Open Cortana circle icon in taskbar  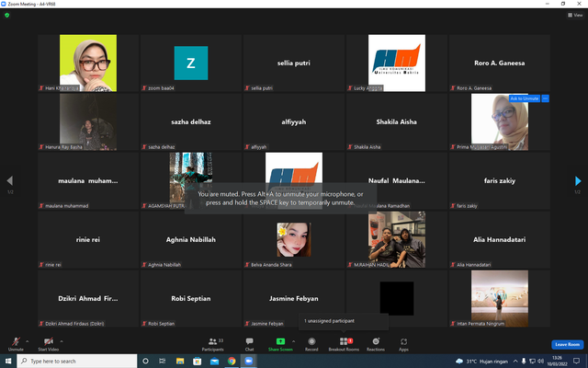tap(145, 361)
